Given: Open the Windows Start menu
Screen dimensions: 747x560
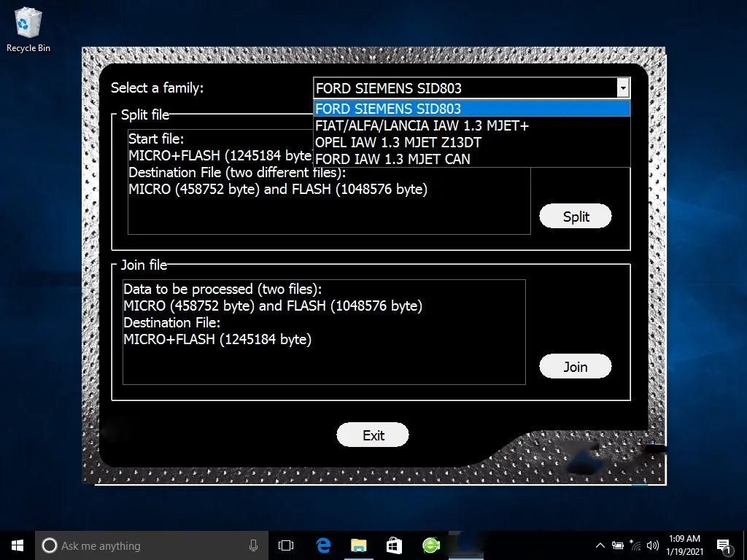Looking at the screenshot, I should (18, 545).
